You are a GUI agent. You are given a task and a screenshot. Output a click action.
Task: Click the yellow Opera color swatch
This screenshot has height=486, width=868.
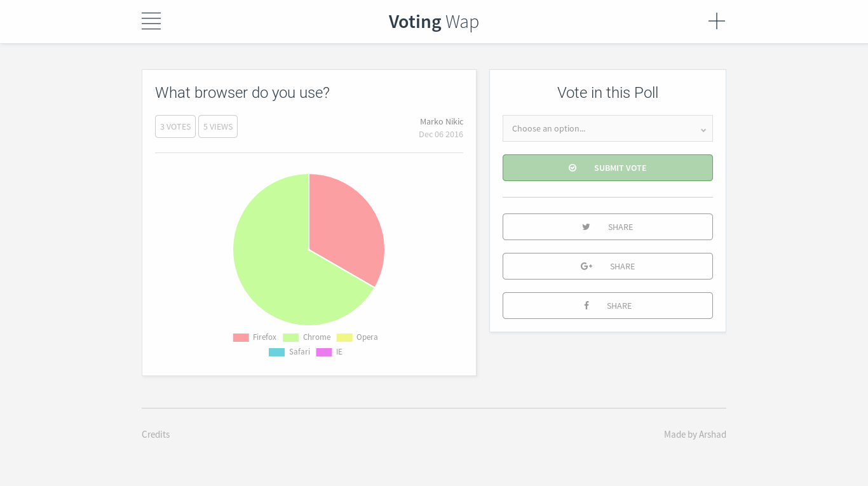coord(344,337)
